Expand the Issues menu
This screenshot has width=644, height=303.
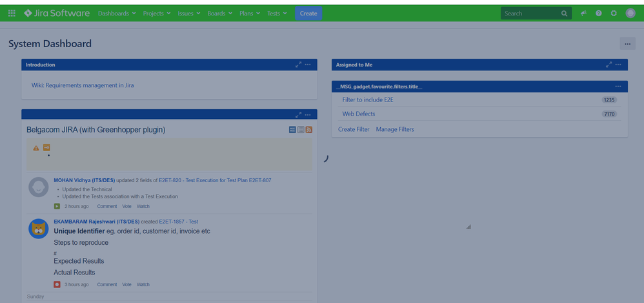click(189, 13)
